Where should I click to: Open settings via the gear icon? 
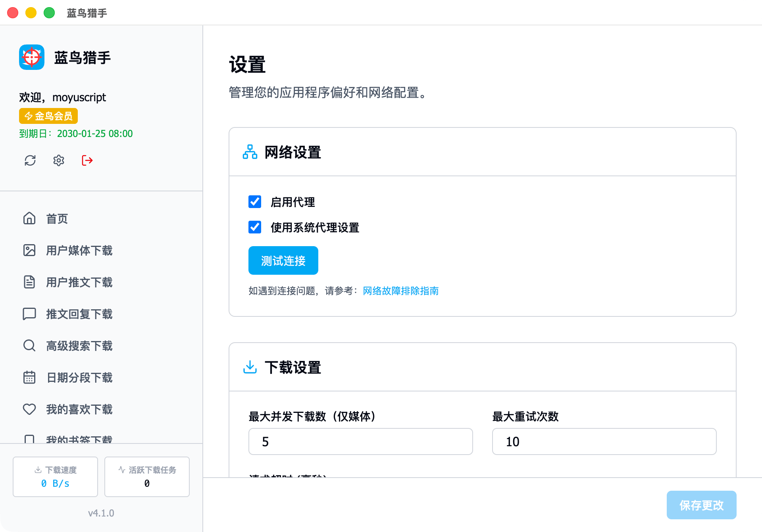(x=59, y=160)
